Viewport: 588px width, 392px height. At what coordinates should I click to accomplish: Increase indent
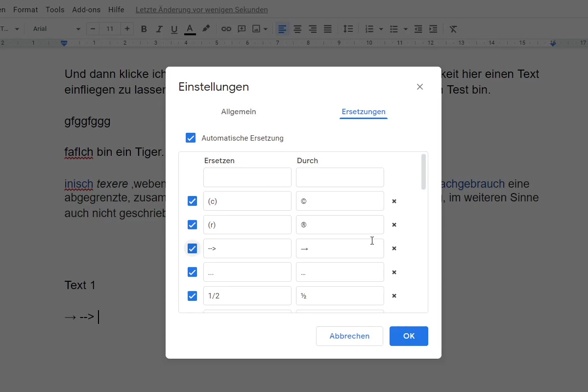(x=433, y=29)
